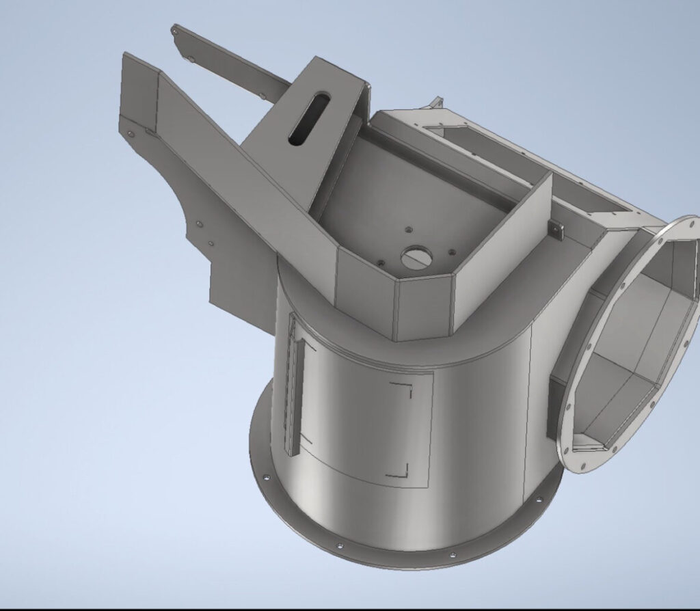Select the angled front lip plate face
Image resolution: width=700 pixels, height=611 pixels.
(422, 308)
